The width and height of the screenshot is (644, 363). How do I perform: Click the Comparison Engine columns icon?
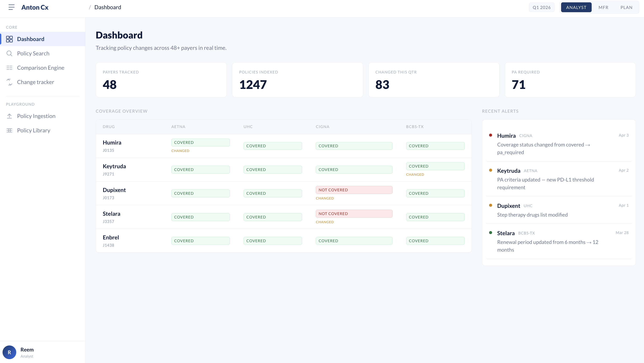tap(9, 68)
